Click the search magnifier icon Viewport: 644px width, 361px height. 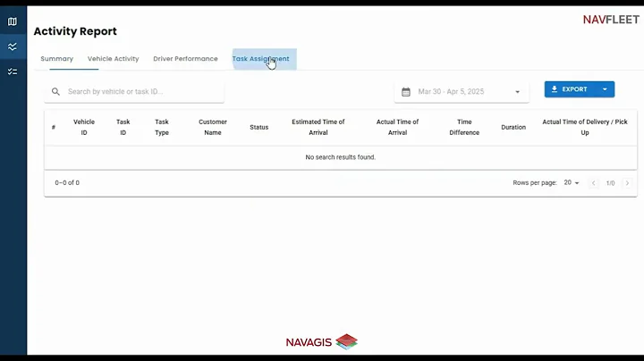point(55,91)
